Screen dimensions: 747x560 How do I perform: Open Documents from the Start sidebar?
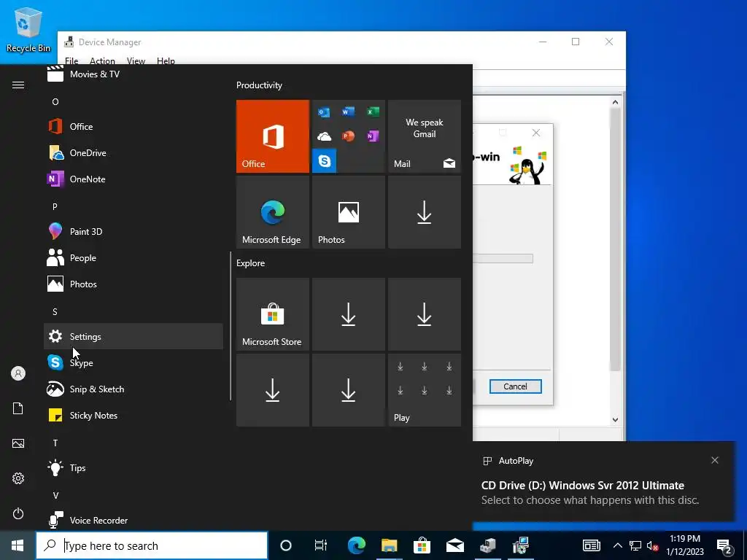tap(18, 408)
